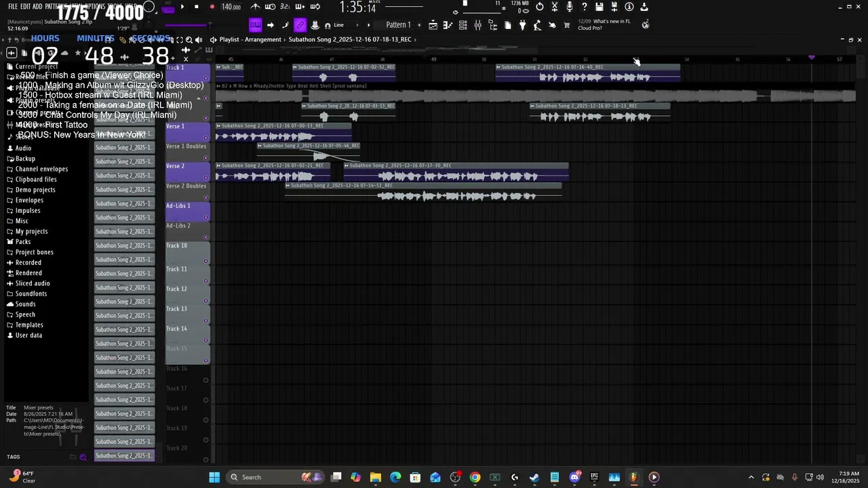
Task: Open the magnet snap icon
Action: click(x=328, y=25)
